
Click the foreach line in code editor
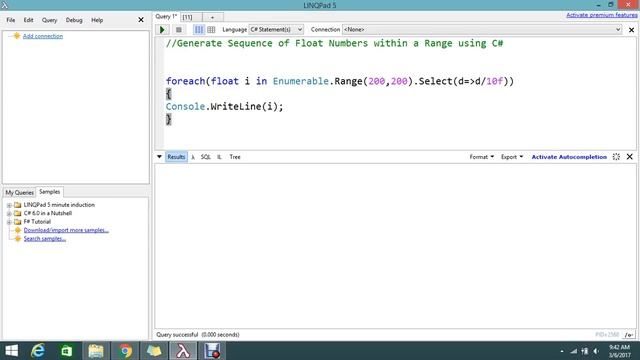[340, 81]
